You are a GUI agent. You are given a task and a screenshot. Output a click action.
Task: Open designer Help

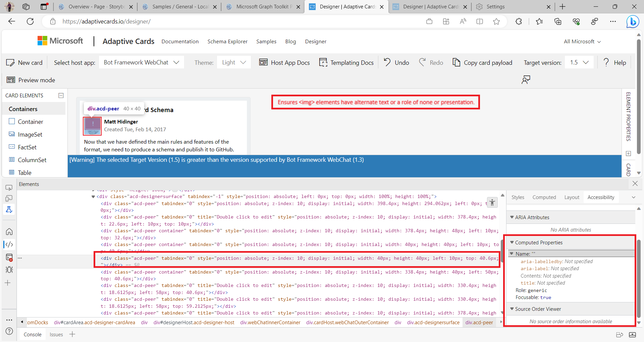(x=614, y=63)
